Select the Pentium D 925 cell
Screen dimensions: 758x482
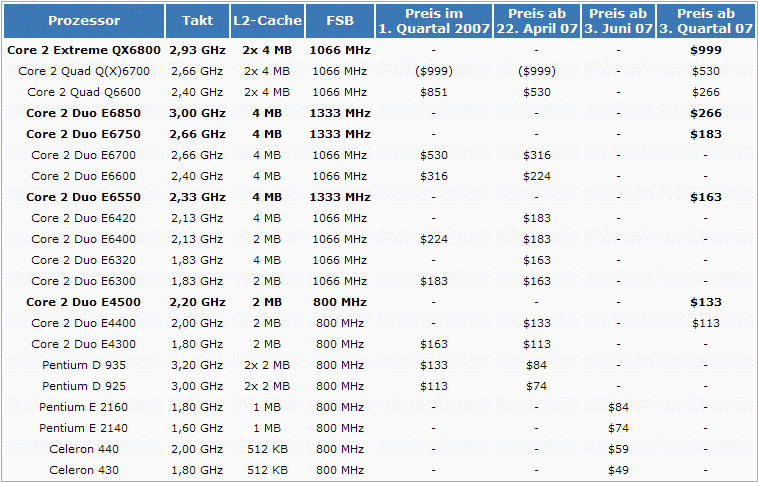pos(84,386)
